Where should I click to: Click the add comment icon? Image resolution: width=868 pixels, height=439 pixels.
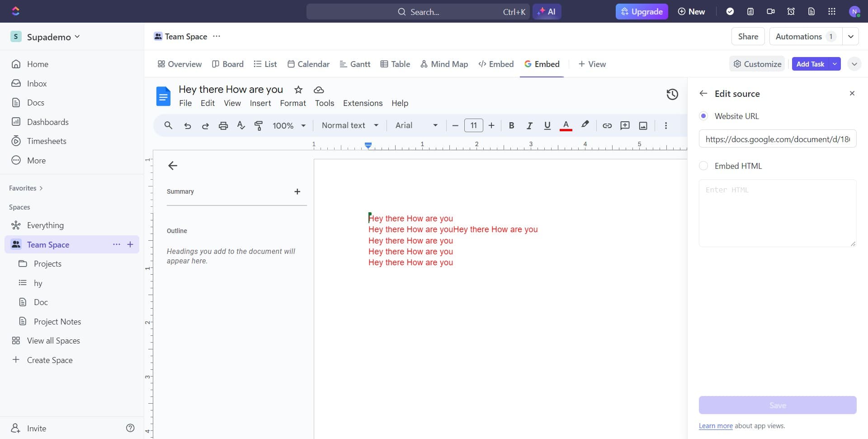click(x=625, y=126)
